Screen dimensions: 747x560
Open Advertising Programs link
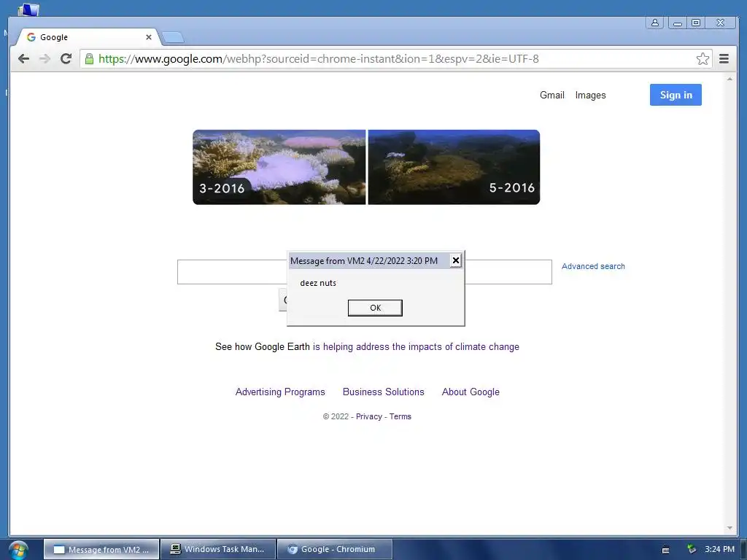click(280, 392)
